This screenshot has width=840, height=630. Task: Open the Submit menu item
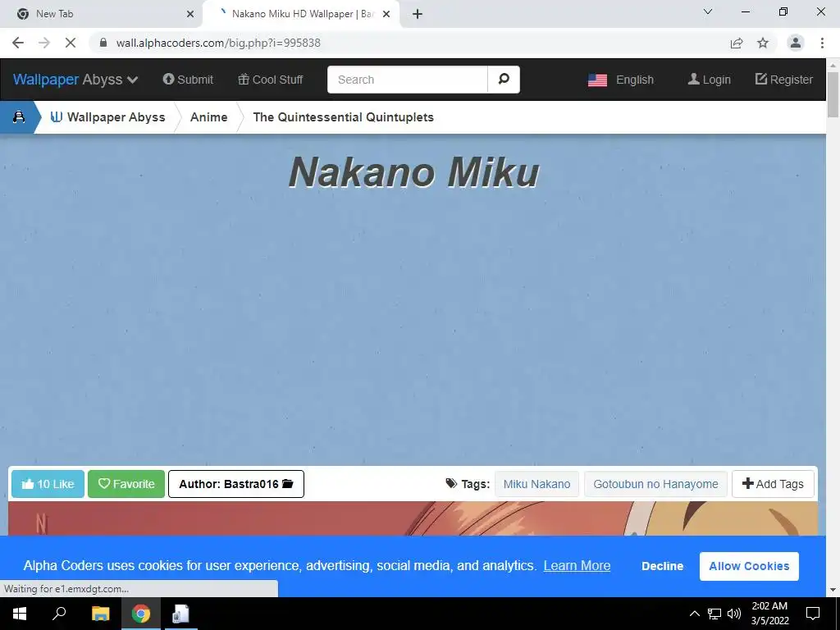pyautogui.click(x=188, y=80)
